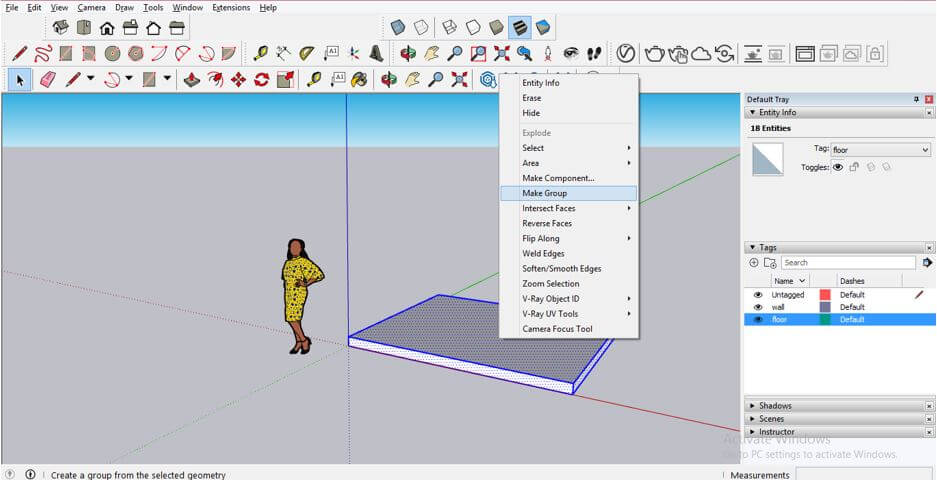Select the Pie arc tool

pos(228,54)
